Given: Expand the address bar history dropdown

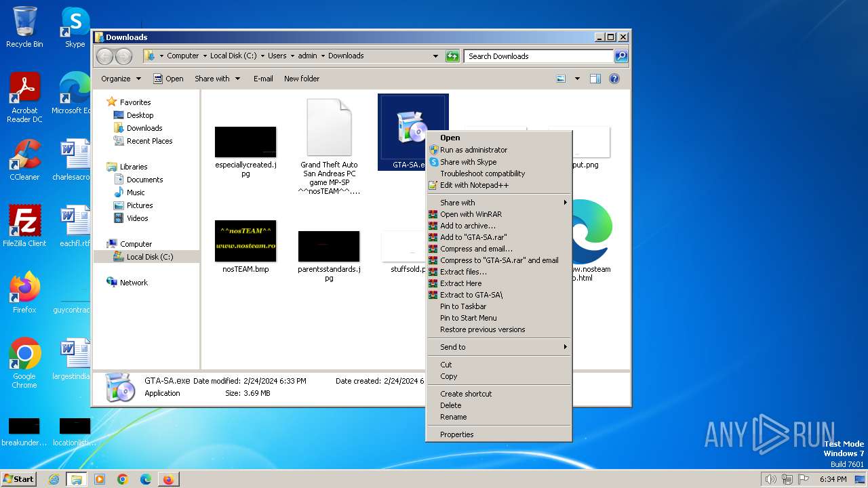Looking at the screenshot, I should coord(435,56).
